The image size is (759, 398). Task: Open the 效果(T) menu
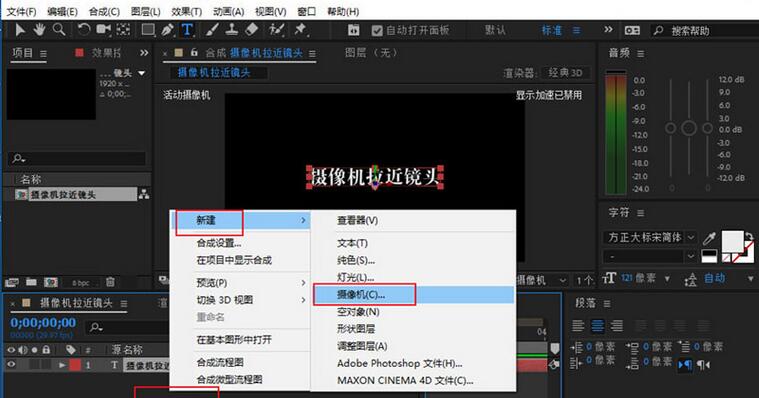tap(187, 11)
